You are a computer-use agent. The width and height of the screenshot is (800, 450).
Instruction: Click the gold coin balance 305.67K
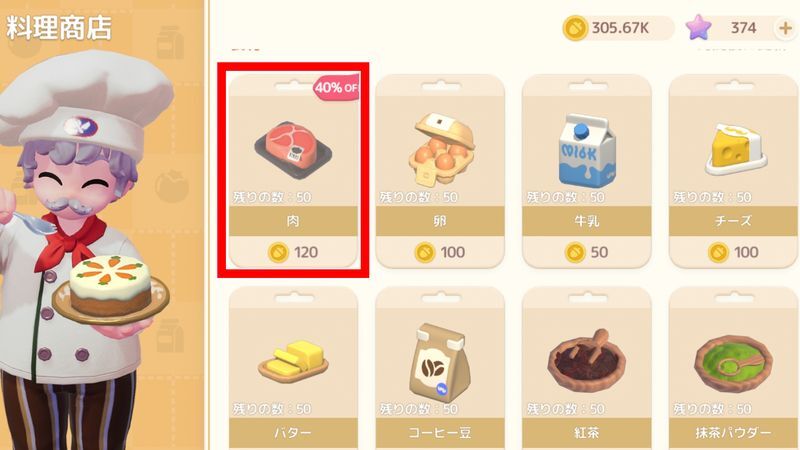click(618, 28)
